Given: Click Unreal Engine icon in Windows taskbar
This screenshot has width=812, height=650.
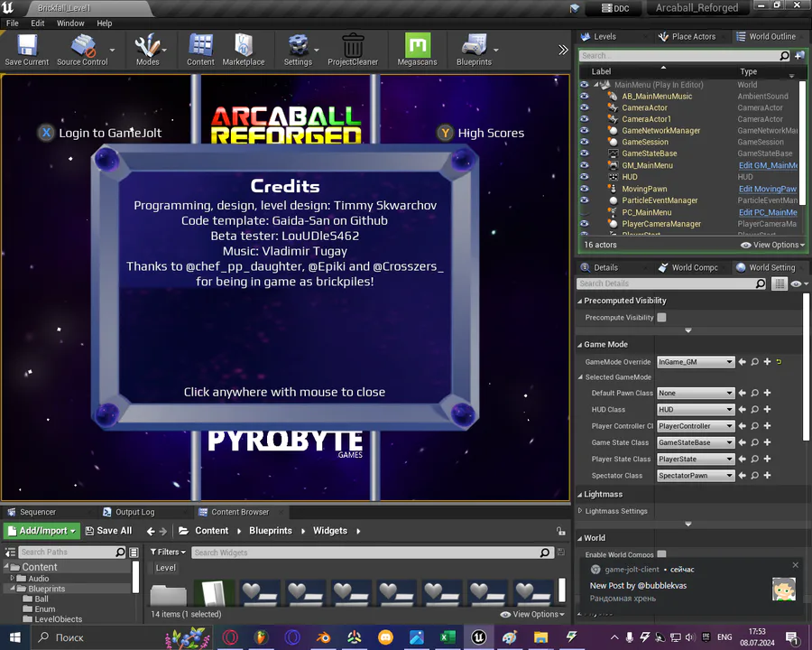Looking at the screenshot, I should (478, 637).
